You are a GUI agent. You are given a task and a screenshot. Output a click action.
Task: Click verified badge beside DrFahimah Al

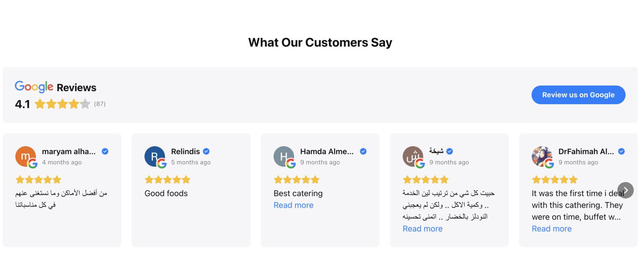tap(622, 151)
